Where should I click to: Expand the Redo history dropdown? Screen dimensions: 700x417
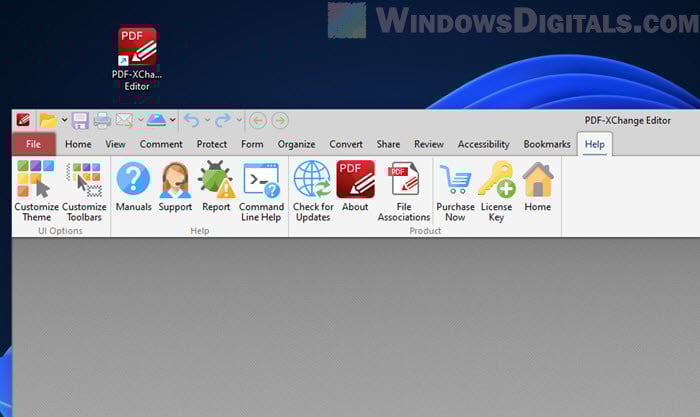239,120
